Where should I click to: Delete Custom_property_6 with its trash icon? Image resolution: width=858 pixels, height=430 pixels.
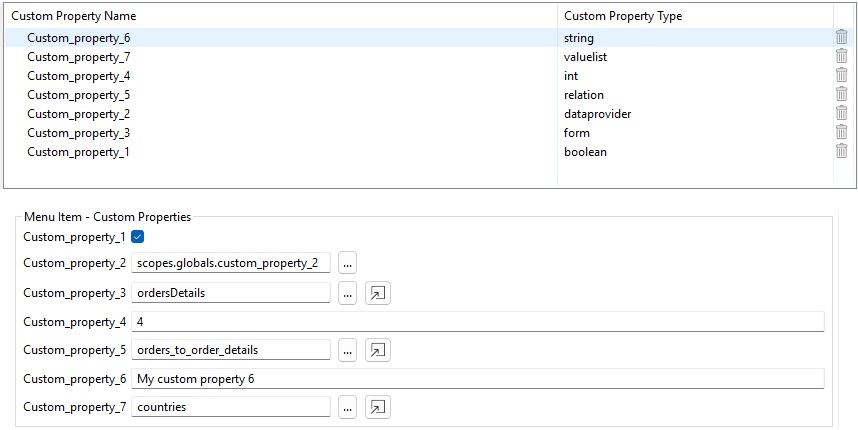(842, 37)
